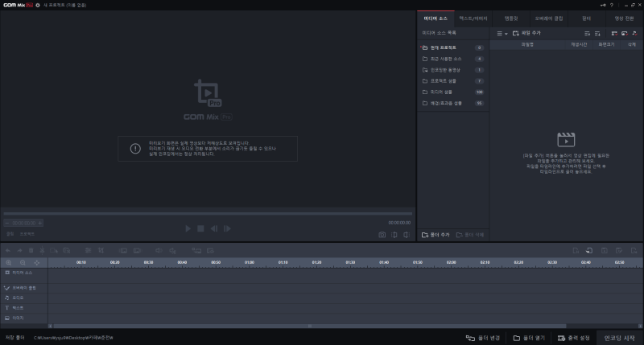Open the adjustment sliders tool icon
This screenshot has width=644, height=345.
(x=88, y=250)
